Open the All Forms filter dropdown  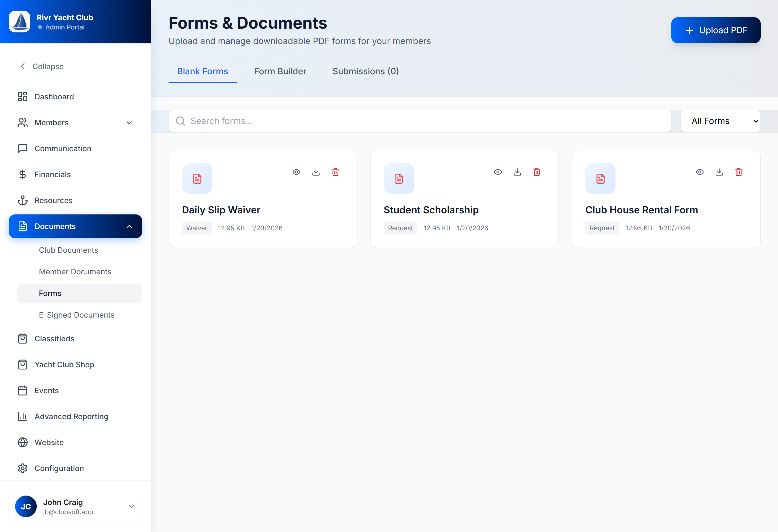click(720, 121)
